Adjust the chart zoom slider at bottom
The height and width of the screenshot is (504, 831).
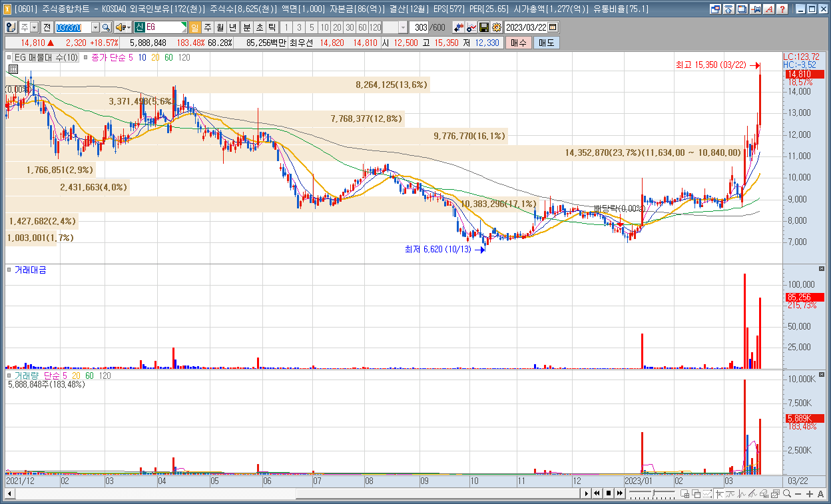(x=653, y=493)
